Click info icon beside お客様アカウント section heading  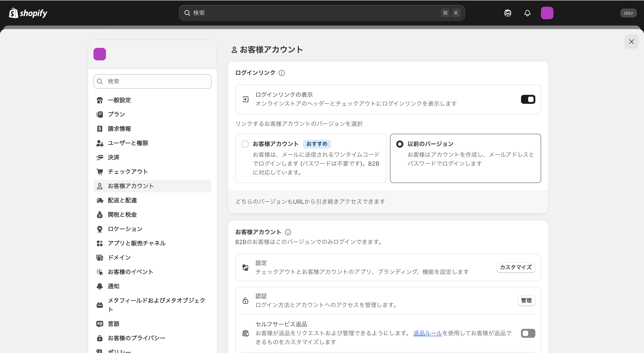tap(288, 232)
